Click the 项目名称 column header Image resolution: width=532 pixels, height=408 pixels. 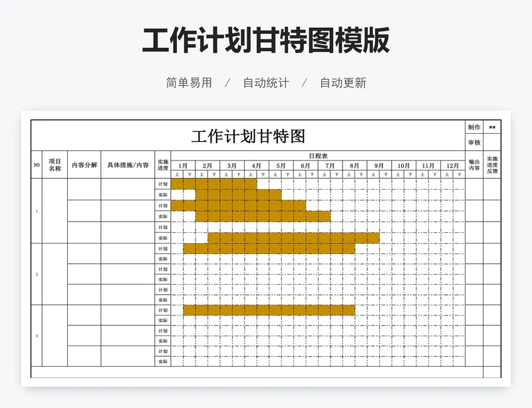click(x=55, y=165)
